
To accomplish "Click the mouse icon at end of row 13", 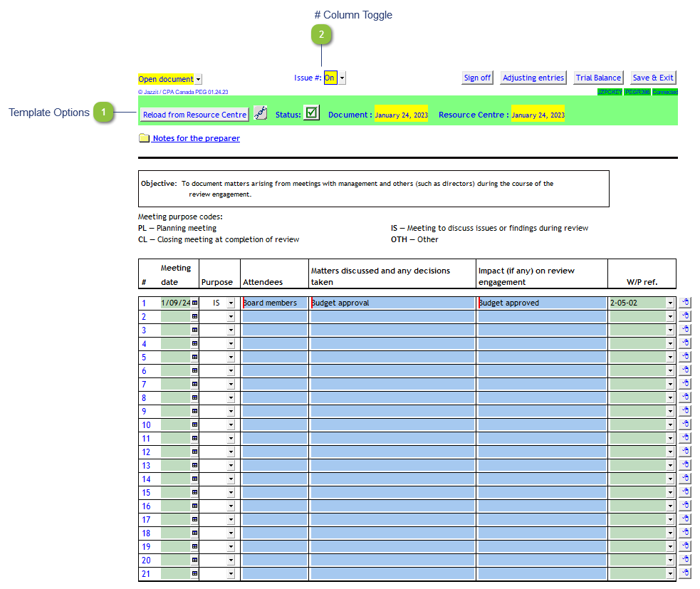I will click(x=685, y=464).
